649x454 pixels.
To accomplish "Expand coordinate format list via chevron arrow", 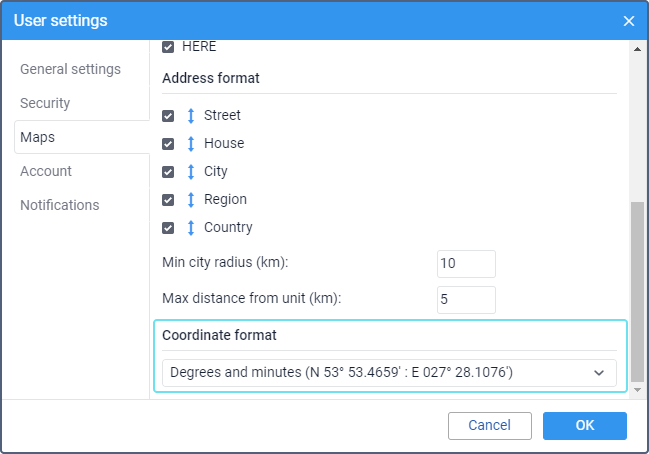I will click(x=599, y=373).
